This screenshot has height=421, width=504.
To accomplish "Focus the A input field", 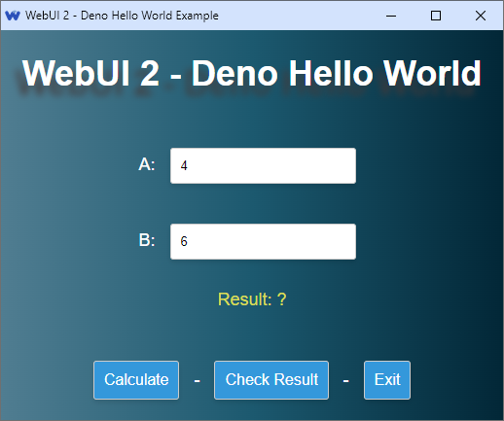I will point(263,165).
